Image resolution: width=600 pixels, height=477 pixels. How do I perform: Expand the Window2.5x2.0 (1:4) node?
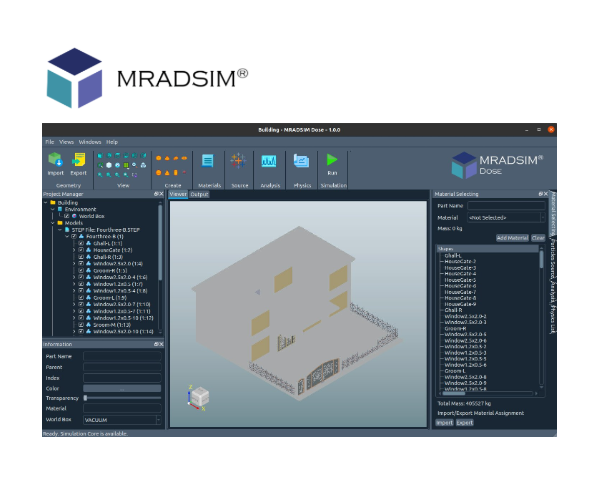(x=74, y=264)
